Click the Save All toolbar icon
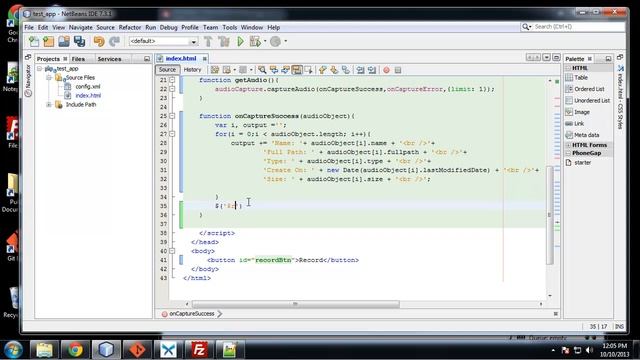 click(x=79, y=41)
